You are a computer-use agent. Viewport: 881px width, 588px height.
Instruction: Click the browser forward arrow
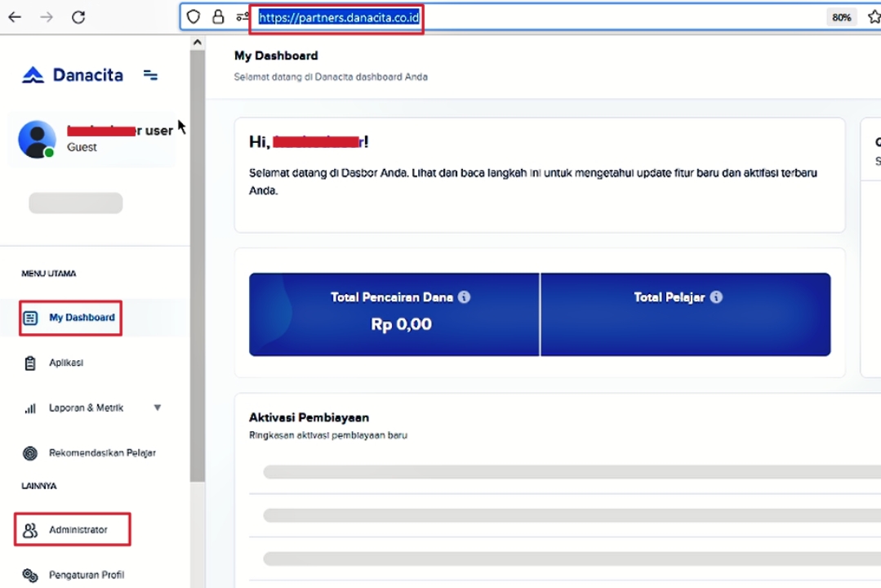point(47,17)
